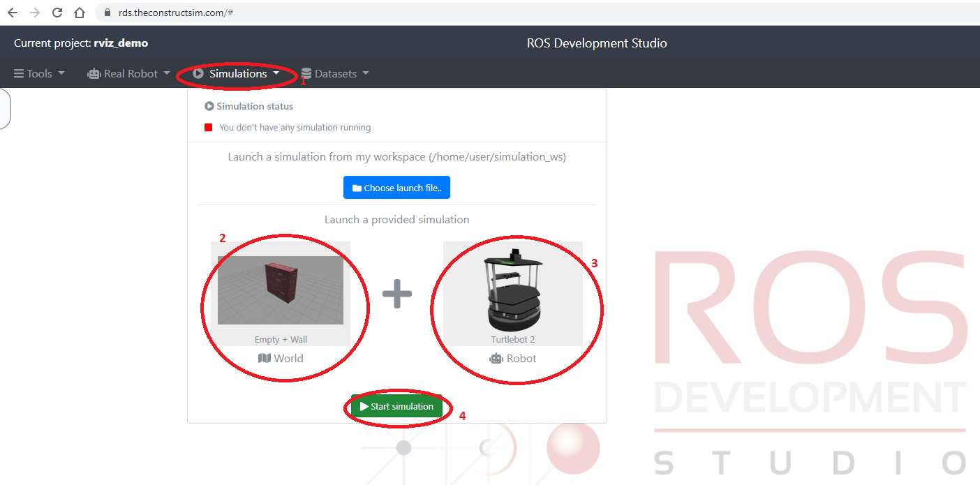Click the map icon beside World label
The width and height of the screenshot is (980, 485).
coord(264,358)
